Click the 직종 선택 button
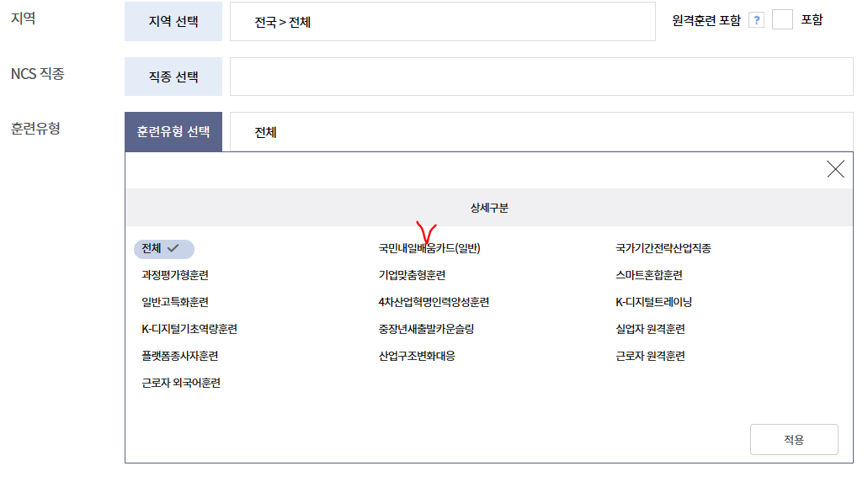The image size is (868, 482). 173,77
